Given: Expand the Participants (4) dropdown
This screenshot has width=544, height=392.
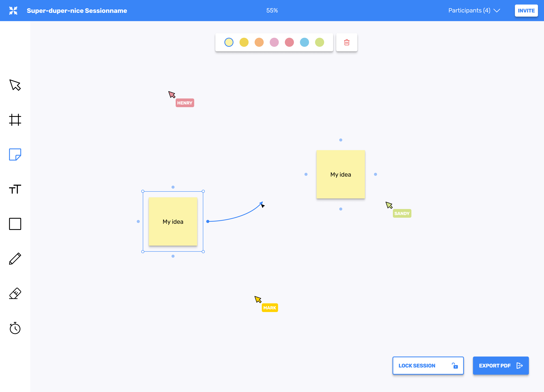Looking at the screenshot, I should point(474,11).
